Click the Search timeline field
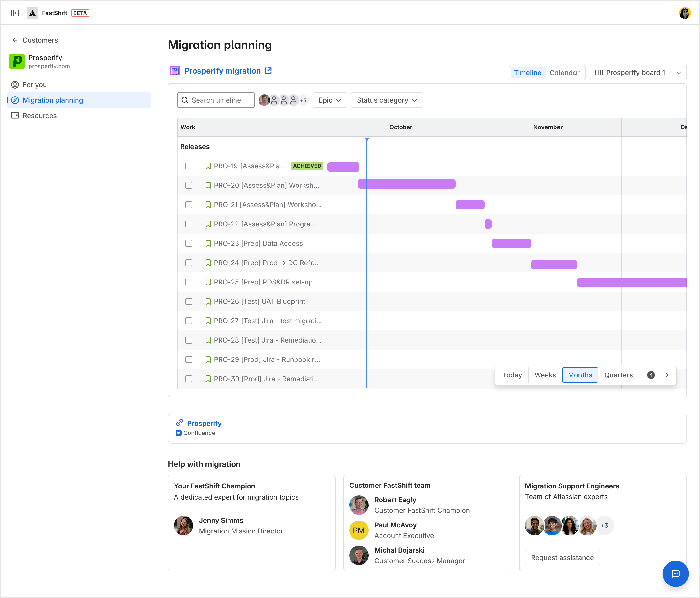This screenshot has width=700, height=598. tap(215, 100)
